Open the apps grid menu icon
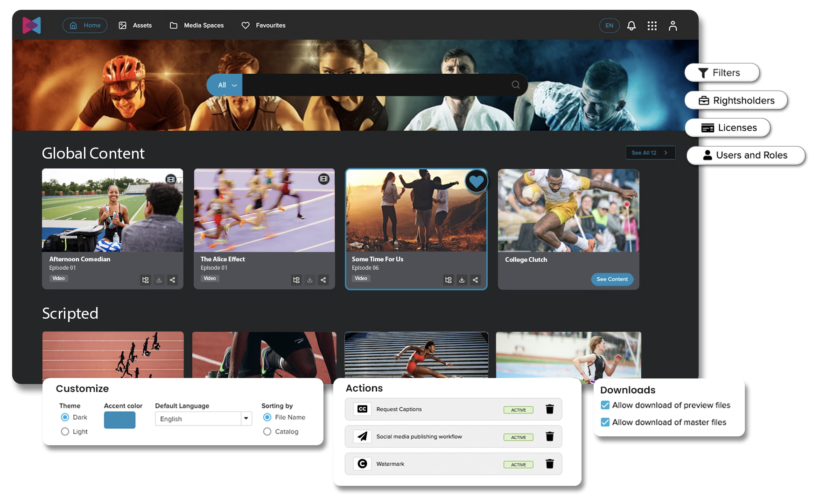 point(652,26)
